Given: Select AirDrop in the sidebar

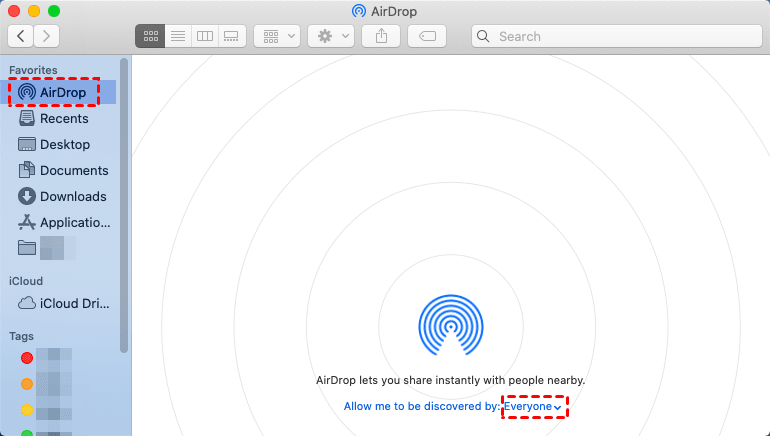Looking at the screenshot, I should click(60, 92).
